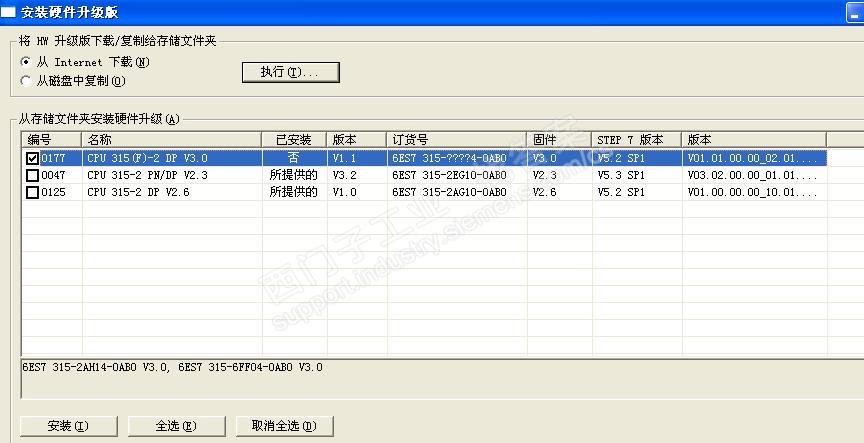864x443 pixels.
Task: Click the STEP 7 版本 column header
Action: pos(637,140)
